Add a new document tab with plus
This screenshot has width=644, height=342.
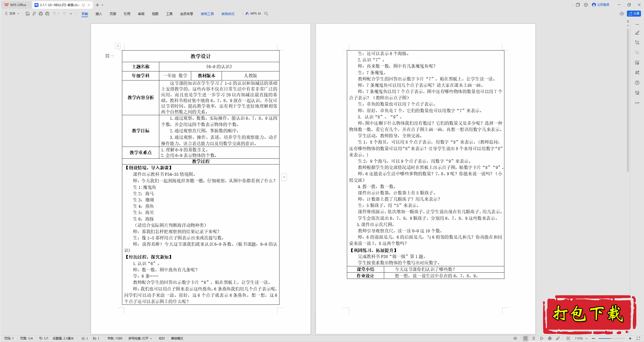coord(97,5)
